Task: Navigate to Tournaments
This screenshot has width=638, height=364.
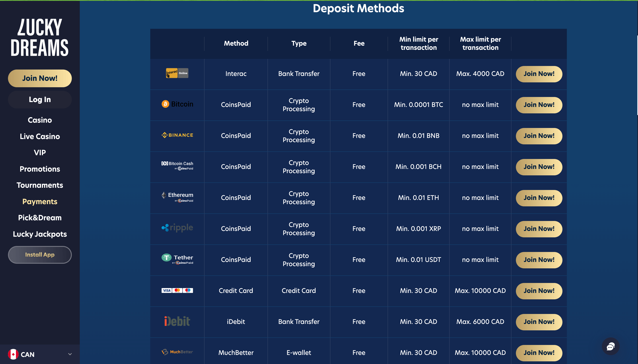Action: click(40, 185)
